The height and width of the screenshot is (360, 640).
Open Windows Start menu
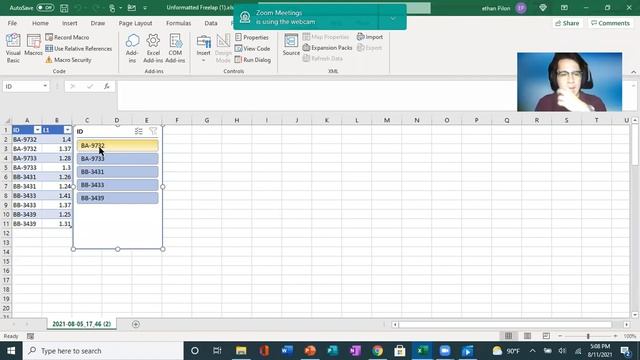(x=11, y=351)
